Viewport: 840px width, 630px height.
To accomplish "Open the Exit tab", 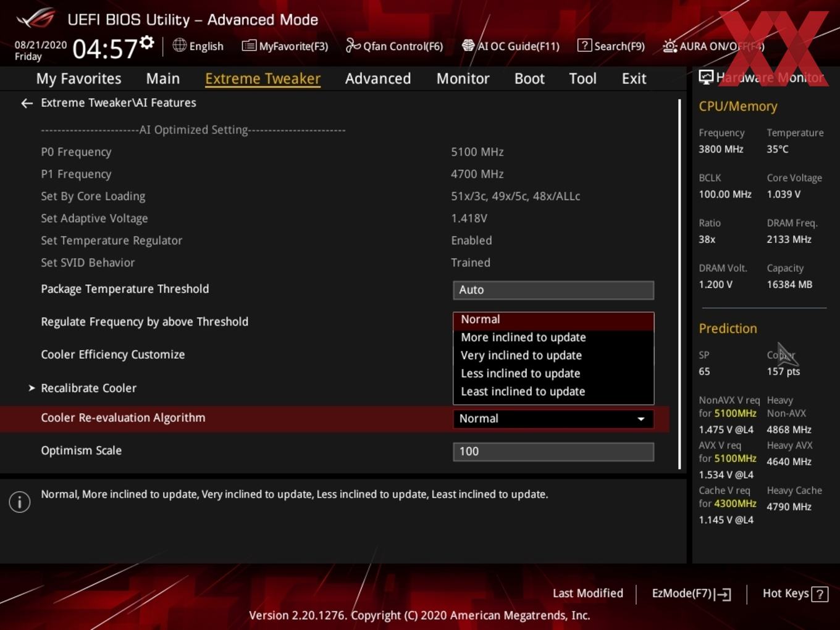I will click(x=634, y=78).
